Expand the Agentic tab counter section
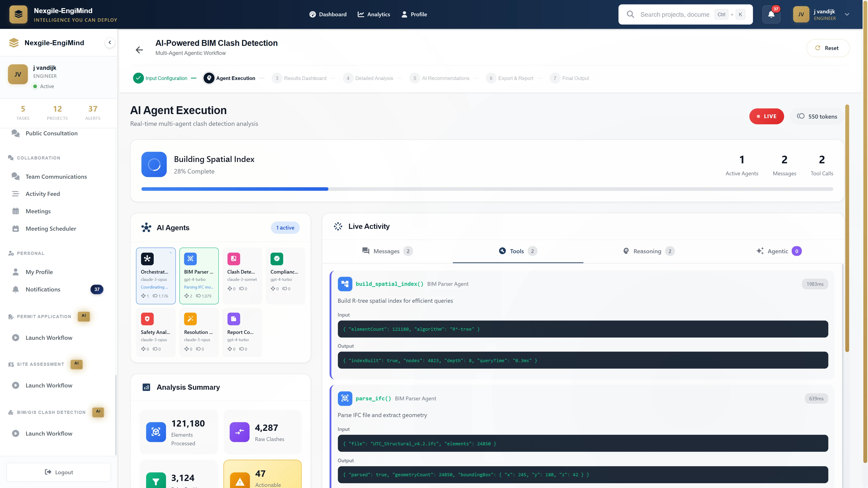Viewport: 868px width, 488px height. pos(779,251)
